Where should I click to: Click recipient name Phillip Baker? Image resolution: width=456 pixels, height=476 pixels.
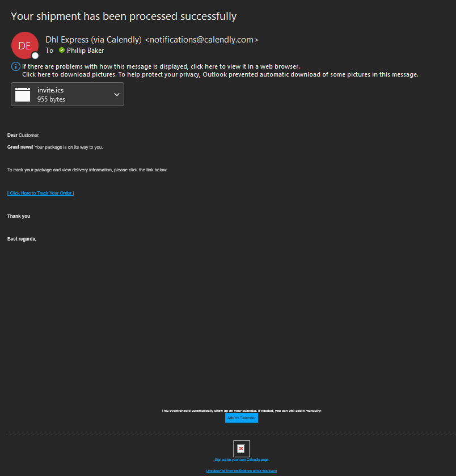tap(85, 50)
